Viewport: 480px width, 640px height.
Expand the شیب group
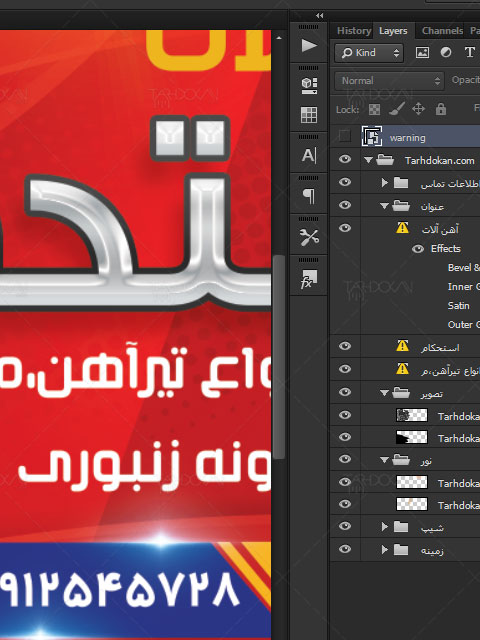coord(384,527)
